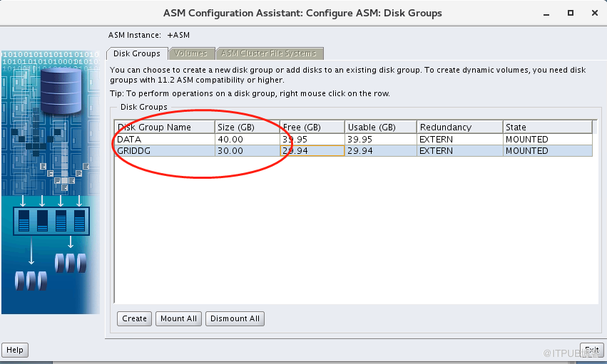Click the 29.94 usable cell for GRIDDG

coord(381,151)
